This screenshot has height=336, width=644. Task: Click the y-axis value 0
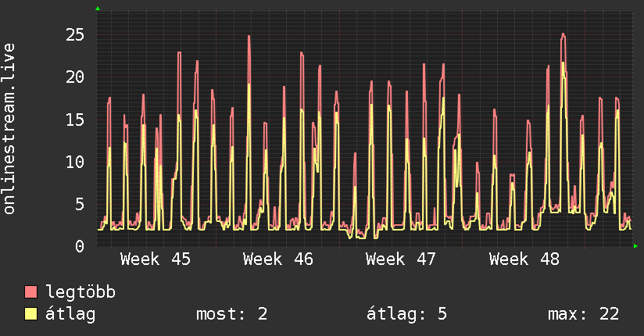(x=80, y=246)
